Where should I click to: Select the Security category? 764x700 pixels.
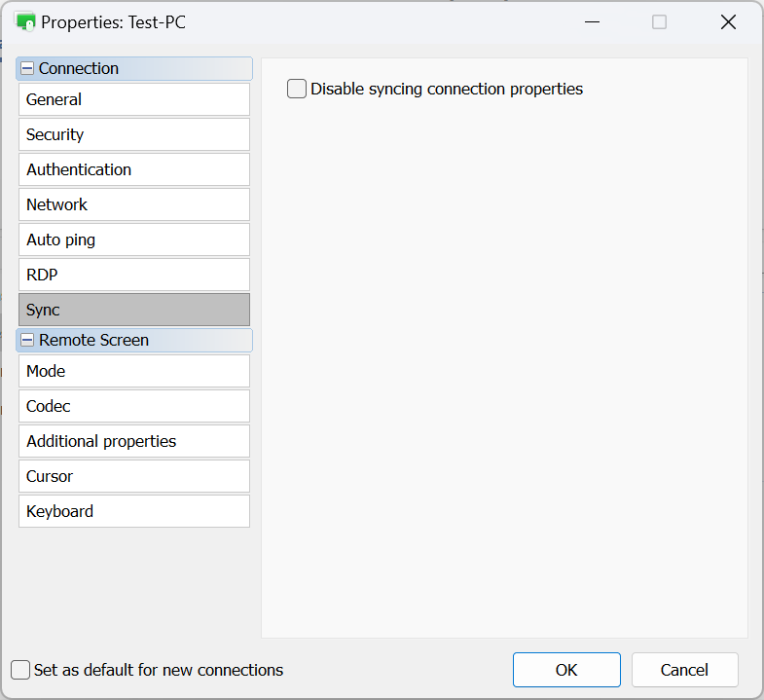(134, 134)
